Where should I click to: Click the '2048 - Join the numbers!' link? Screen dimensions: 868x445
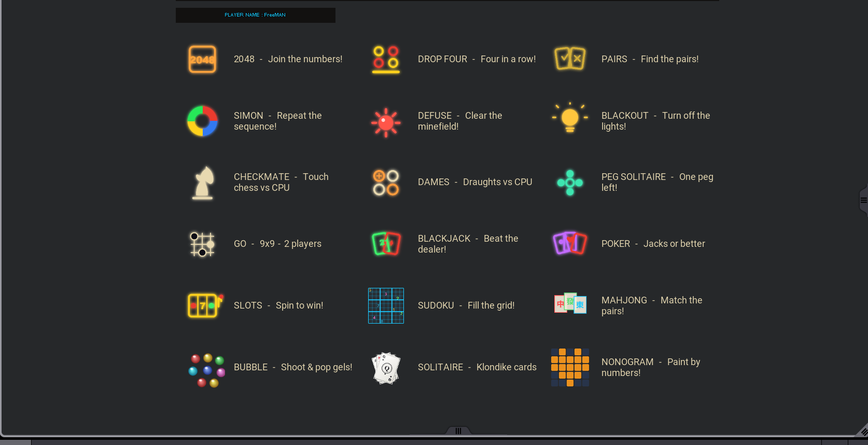click(288, 59)
